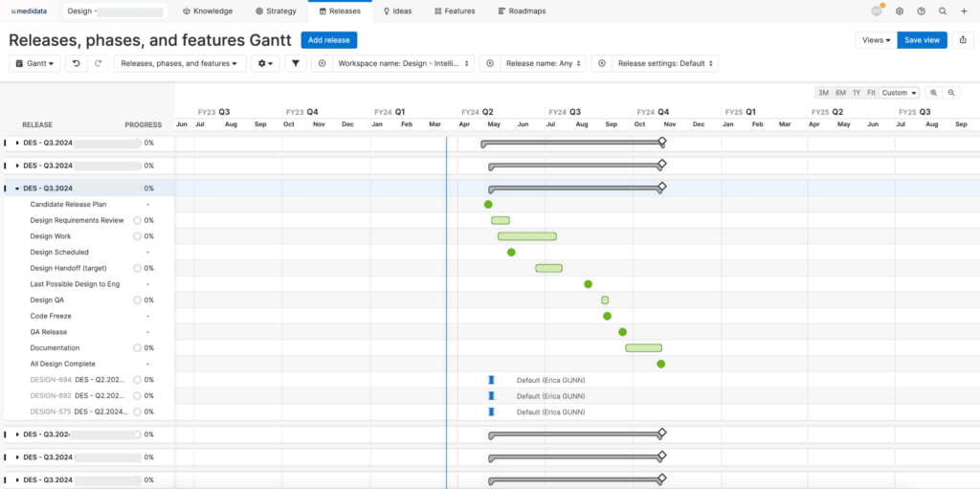This screenshot has height=489, width=980.
Task: Zoom out on the Gantt timeline
Action: click(950, 93)
